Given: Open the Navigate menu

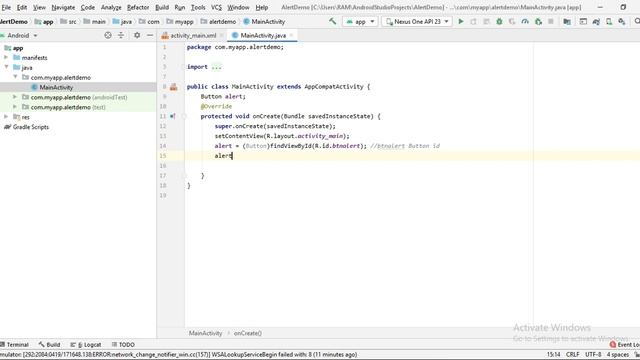Looking at the screenshot, I should coord(63,7).
